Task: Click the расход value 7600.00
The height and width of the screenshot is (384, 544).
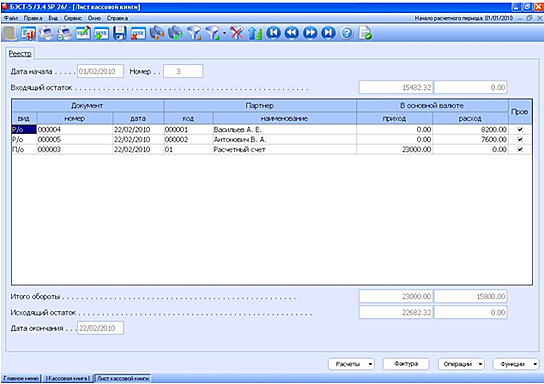Action: (x=470, y=139)
